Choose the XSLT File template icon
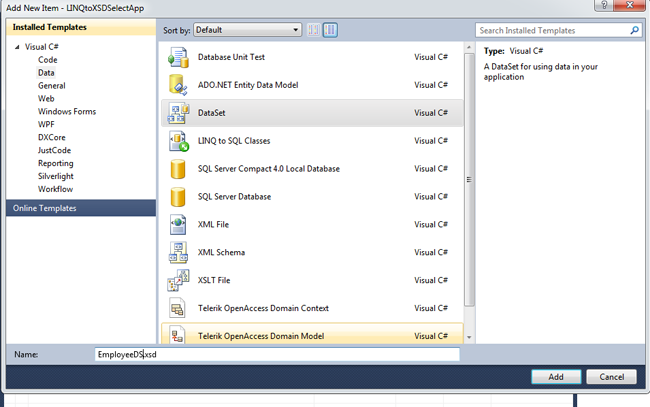The image size is (650, 407). tap(179, 280)
